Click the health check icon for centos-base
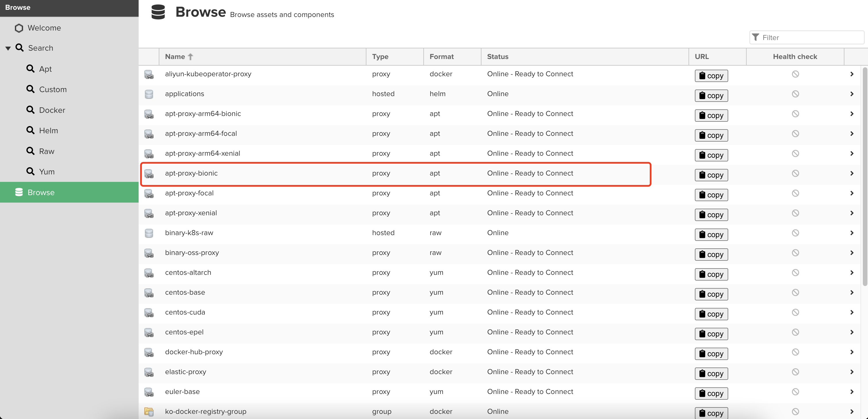 (x=795, y=293)
